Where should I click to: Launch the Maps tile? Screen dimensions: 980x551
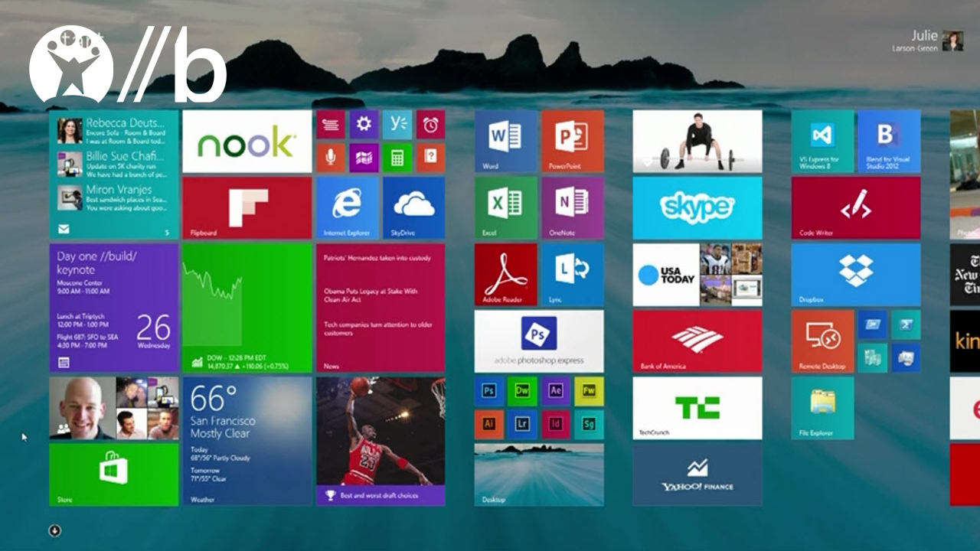click(364, 158)
